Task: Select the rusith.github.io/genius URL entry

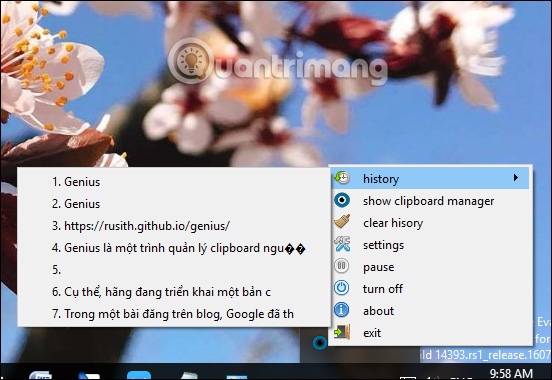Action: tap(174, 226)
